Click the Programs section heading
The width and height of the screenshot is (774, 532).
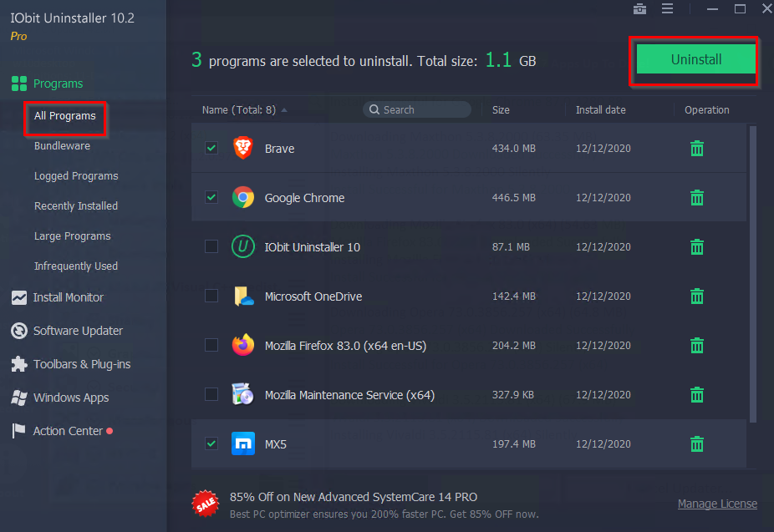pos(59,84)
